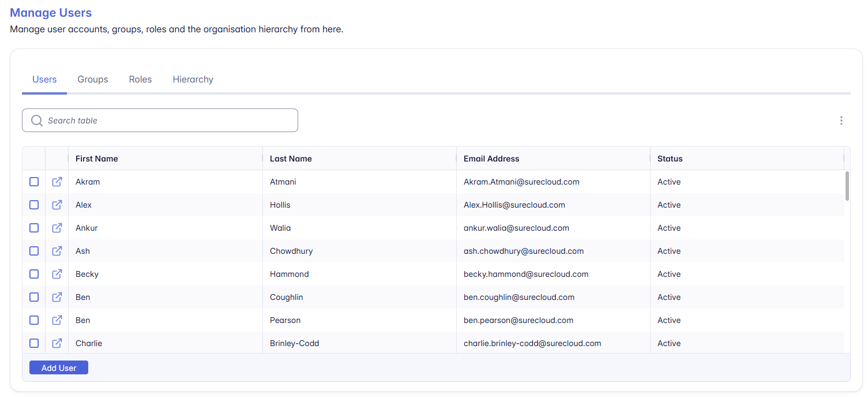Screen dimensions: 868x398
Task: Check the row for Ben Coughlin
Action: tap(33, 296)
